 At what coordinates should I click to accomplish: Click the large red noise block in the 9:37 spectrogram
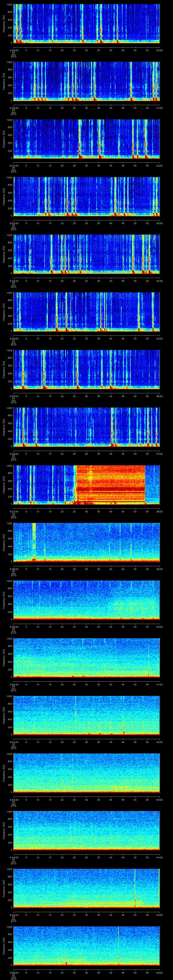(110, 484)
